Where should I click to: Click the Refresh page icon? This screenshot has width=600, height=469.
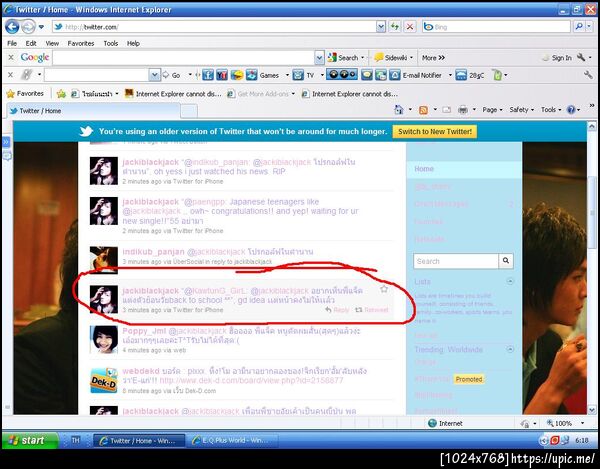395,26
